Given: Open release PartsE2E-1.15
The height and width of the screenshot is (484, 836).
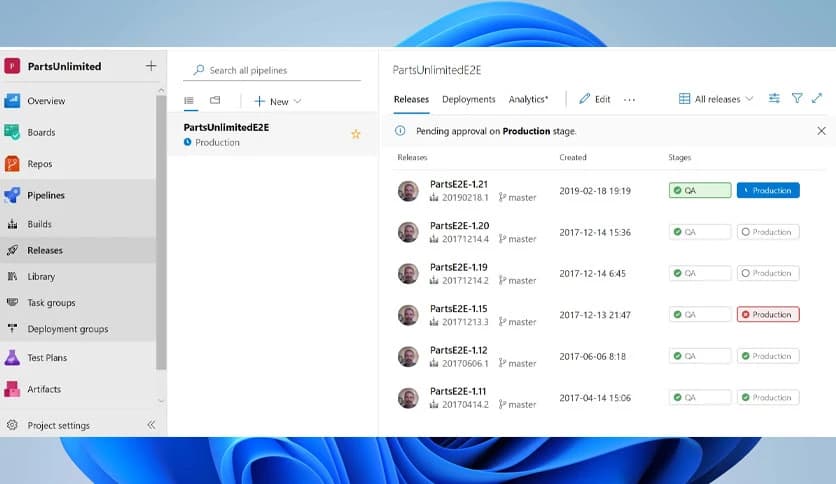Looking at the screenshot, I should coord(459,309).
